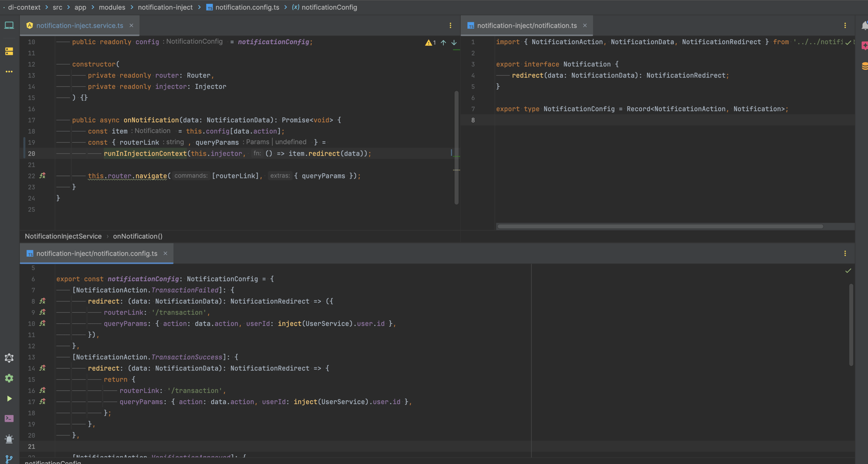
Task: Go to previous highlighted warning arrow
Action: (443, 43)
